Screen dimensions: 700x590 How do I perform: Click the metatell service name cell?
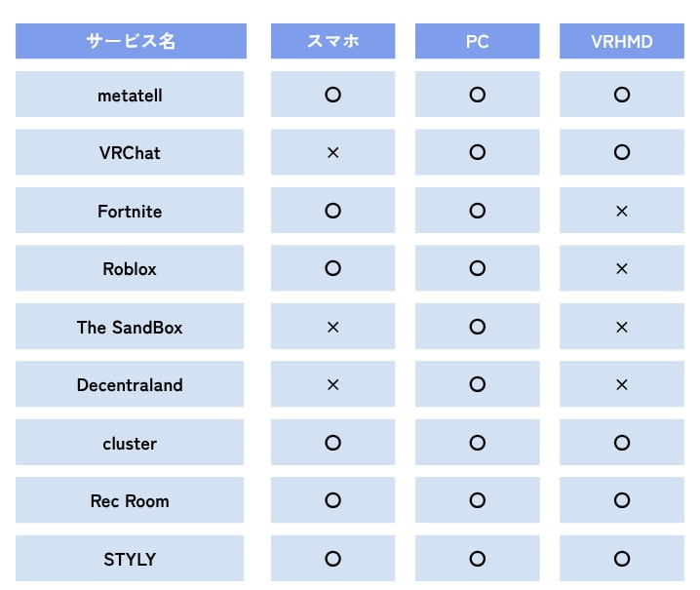(131, 95)
